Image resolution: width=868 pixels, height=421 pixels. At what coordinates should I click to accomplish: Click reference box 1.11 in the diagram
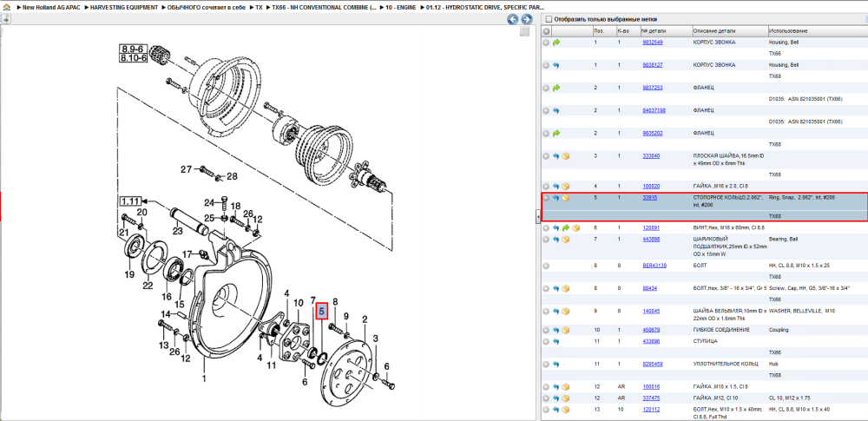(132, 201)
